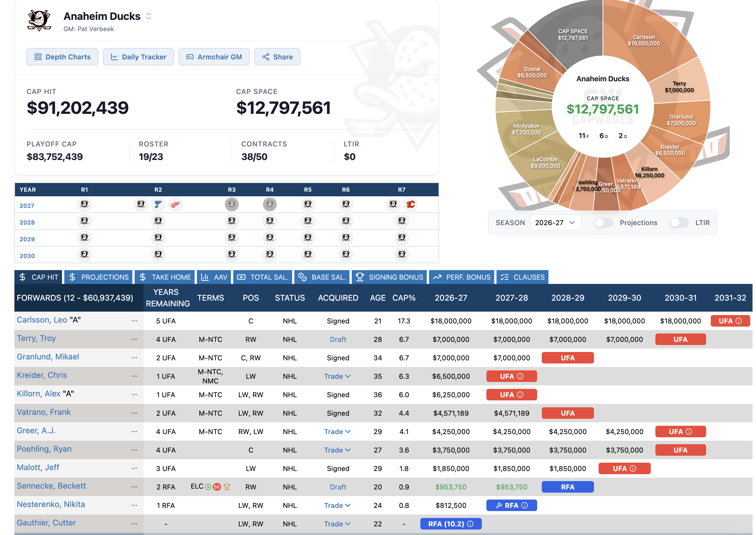This screenshot has height=535, width=756.
Task: Open Troy Terry's player page
Action: pos(36,338)
